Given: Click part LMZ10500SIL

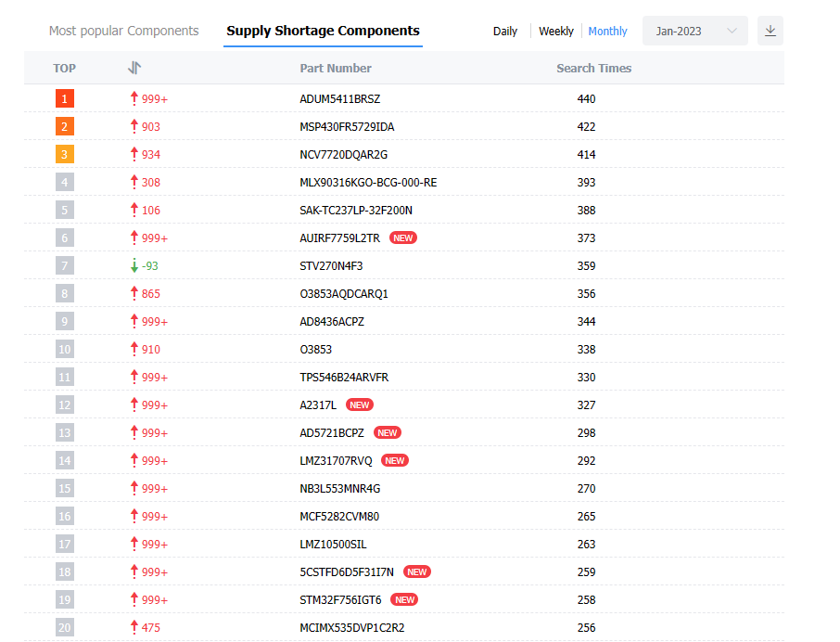Looking at the screenshot, I should [333, 545].
